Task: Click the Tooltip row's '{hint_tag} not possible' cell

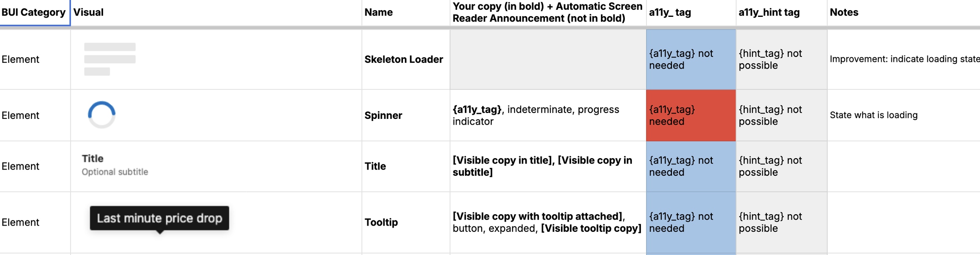Action: click(781, 222)
